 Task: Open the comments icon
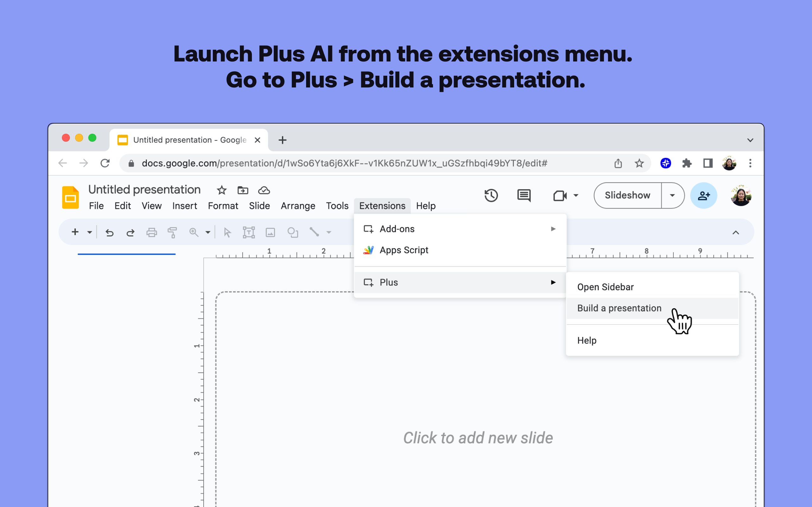[524, 196]
